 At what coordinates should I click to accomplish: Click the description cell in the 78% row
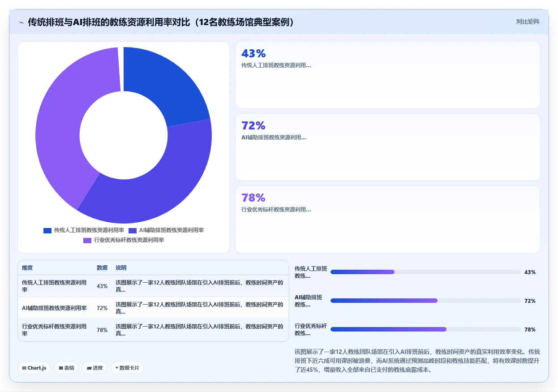point(200,330)
